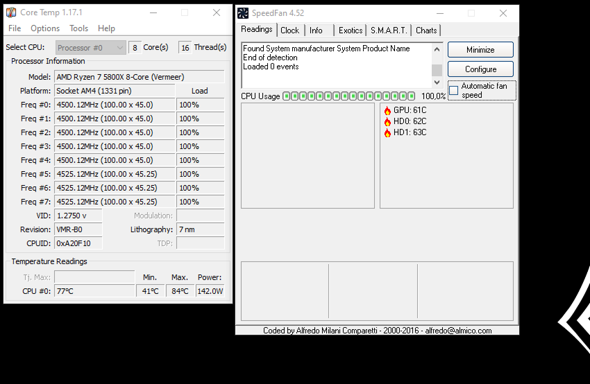Click the Freq #7 frequency value field
The height and width of the screenshot is (384, 590).
click(x=115, y=202)
